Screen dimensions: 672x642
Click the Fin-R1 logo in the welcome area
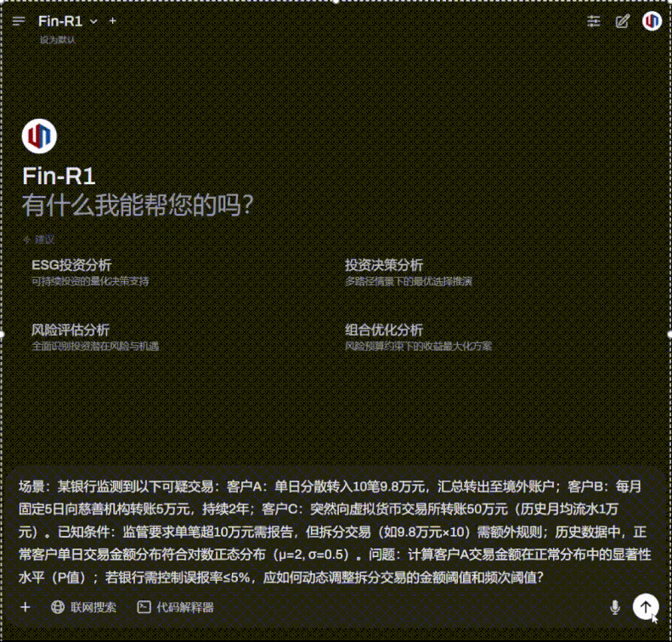coord(39,136)
